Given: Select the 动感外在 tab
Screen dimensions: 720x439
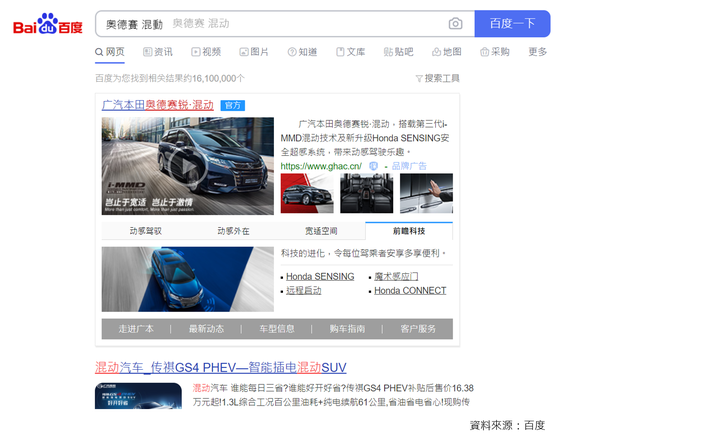Looking at the screenshot, I should point(233,231).
